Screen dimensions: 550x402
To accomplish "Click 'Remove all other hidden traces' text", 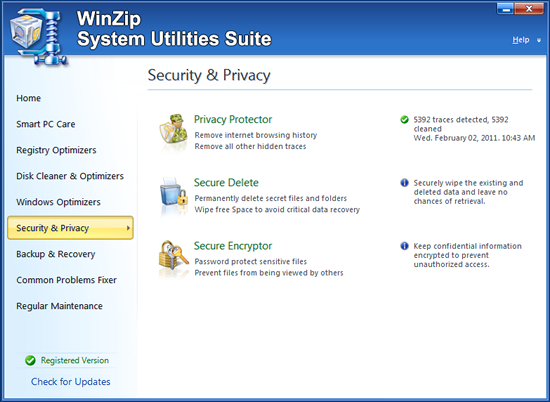I will 250,146.
